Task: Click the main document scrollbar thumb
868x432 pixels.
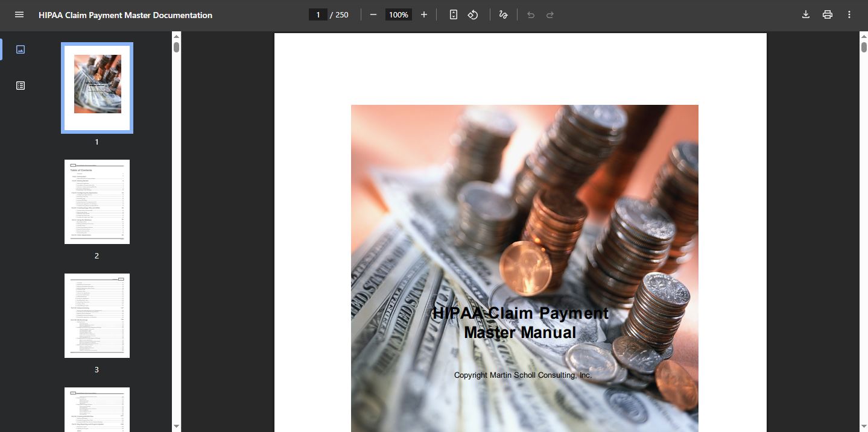Action: pyautogui.click(x=864, y=48)
